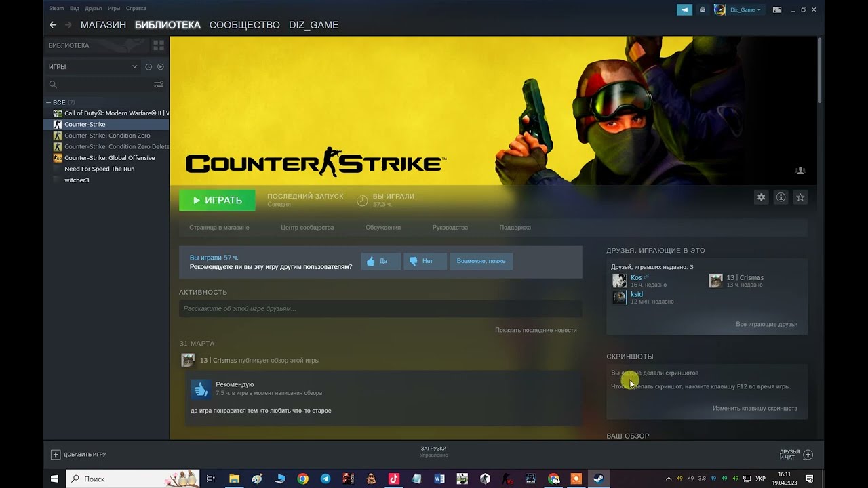Switch to Big Picture mode icon

[777, 9]
